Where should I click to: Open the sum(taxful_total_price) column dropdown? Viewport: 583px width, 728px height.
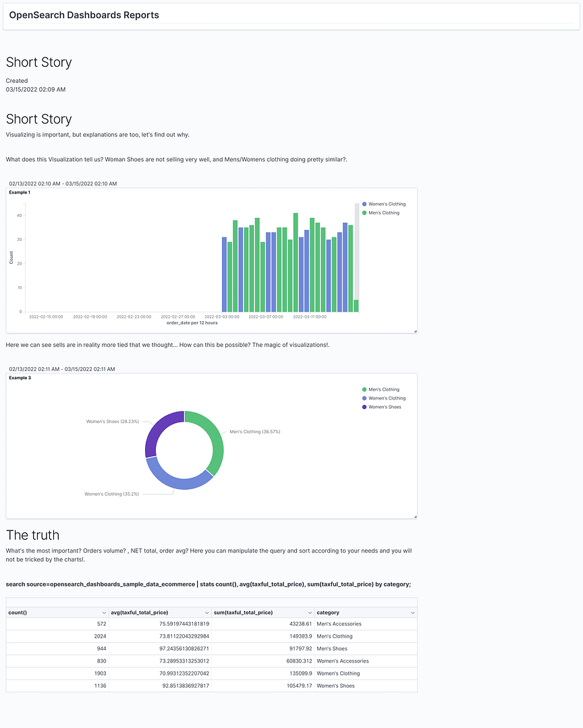click(308, 613)
